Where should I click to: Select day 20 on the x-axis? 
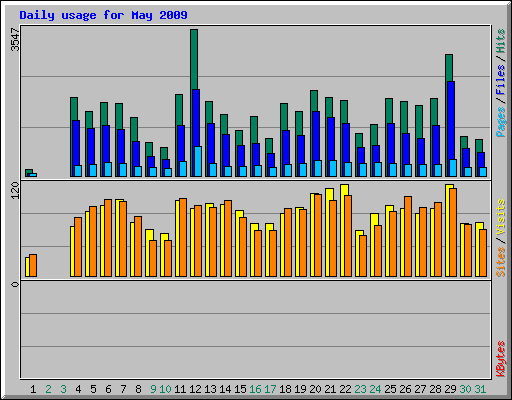click(315, 389)
